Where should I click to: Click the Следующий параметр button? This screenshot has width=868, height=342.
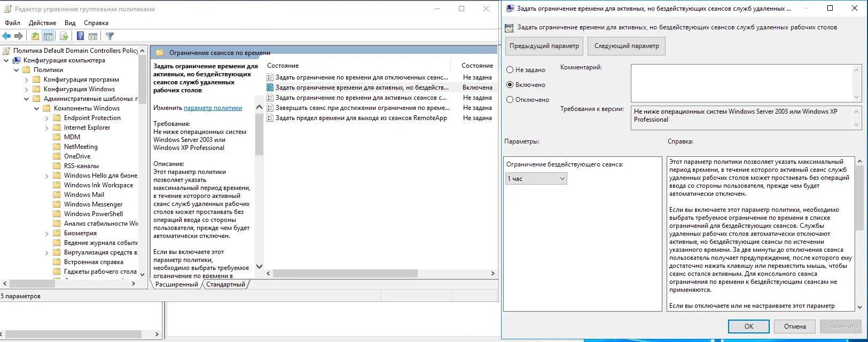point(627,46)
